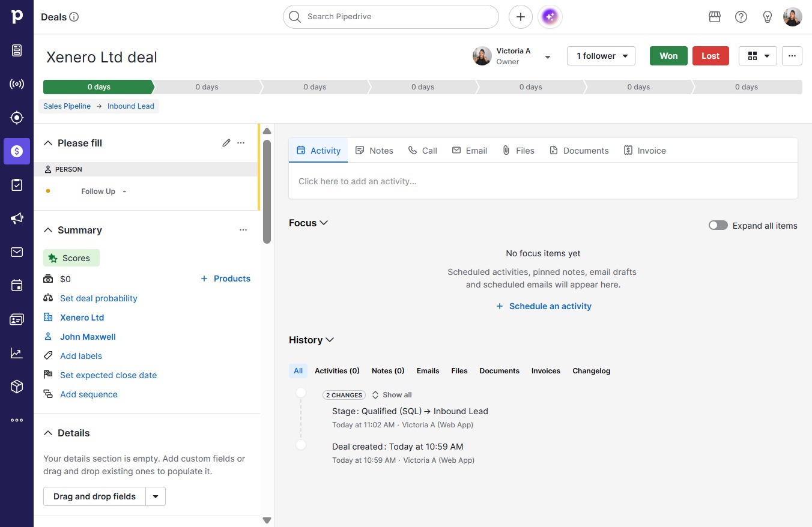Click Set expected close date link
The image size is (812, 527).
[108, 375]
